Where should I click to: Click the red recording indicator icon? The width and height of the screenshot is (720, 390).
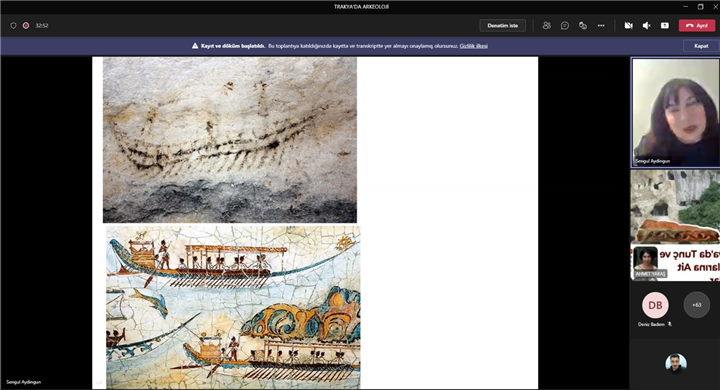(x=26, y=26)
